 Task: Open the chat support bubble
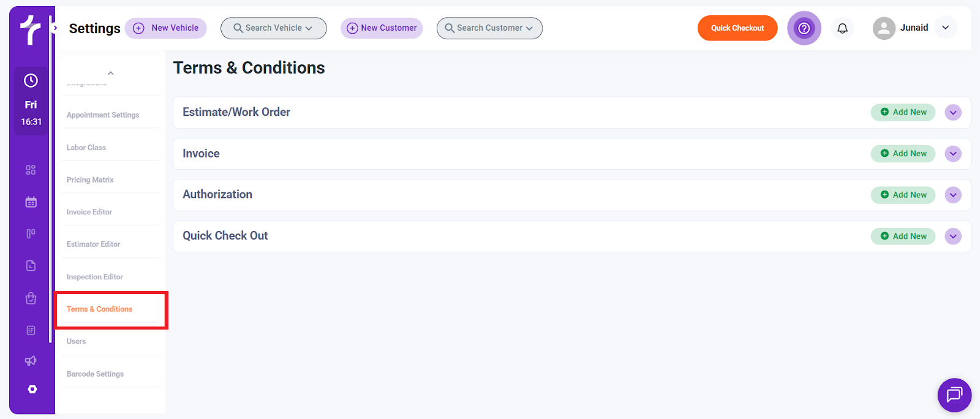click(954, 394)
